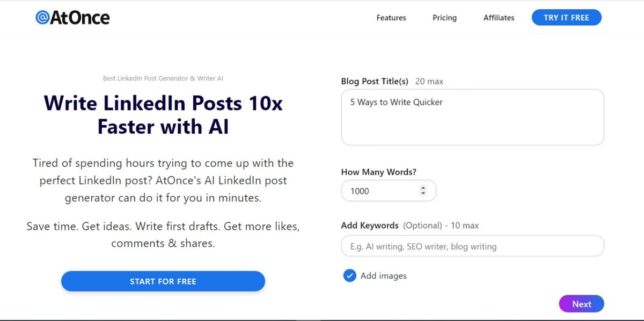Click the AtOnce brand name text
Screen dimensions: 644x321
coord(80,18)
